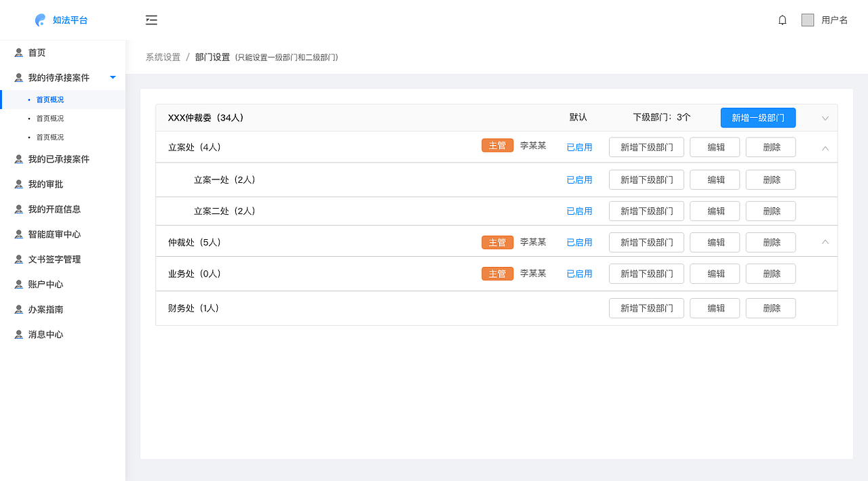Expand the XXX仲裁委 header chevron
This screenshot has width=868, height=481.
(x=825, y=118)
